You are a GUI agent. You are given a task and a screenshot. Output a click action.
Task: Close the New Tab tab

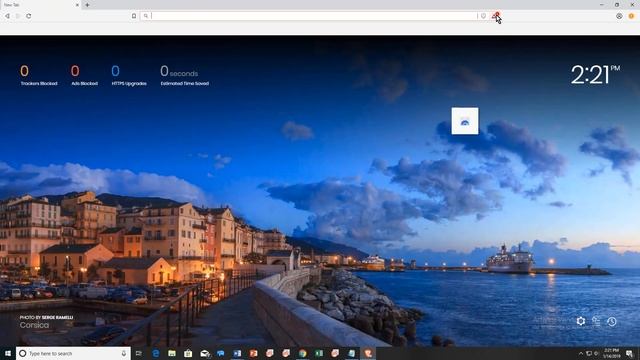[x=77, y=5]
